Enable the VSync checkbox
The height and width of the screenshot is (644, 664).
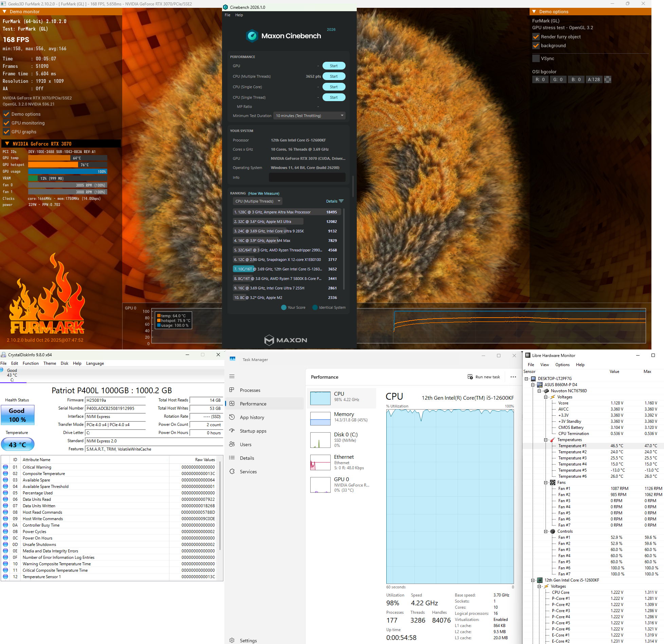(536, 58)
